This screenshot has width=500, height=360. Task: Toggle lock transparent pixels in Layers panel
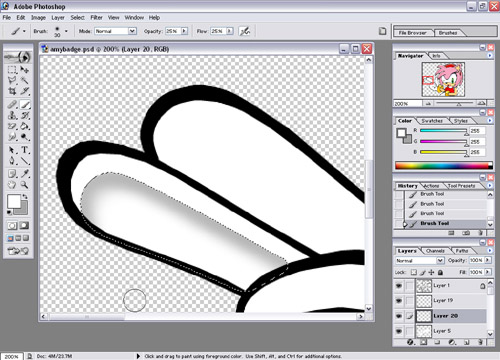414,272
